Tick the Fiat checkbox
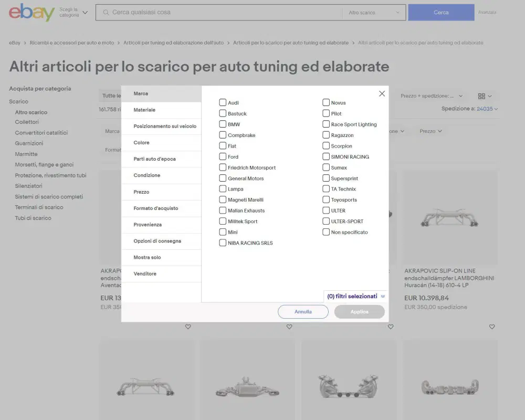This screenshot has height=420, width=525. point(223,146)
